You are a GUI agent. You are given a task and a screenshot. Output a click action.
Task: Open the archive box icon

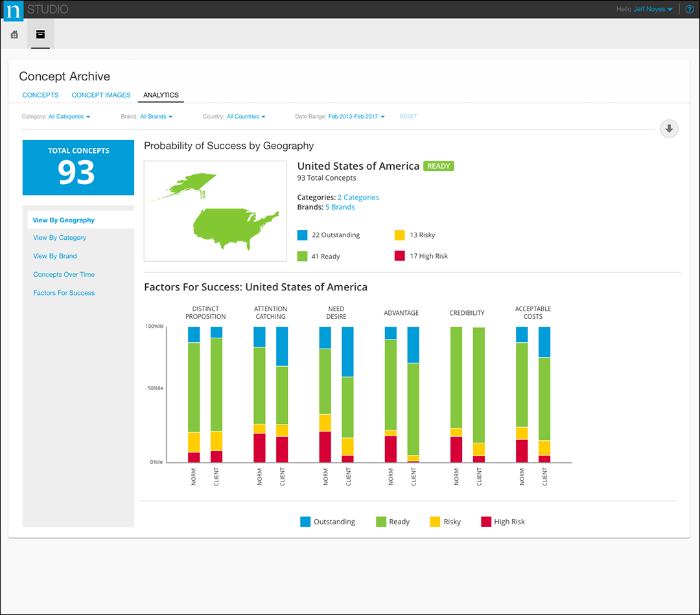(41, 34)
